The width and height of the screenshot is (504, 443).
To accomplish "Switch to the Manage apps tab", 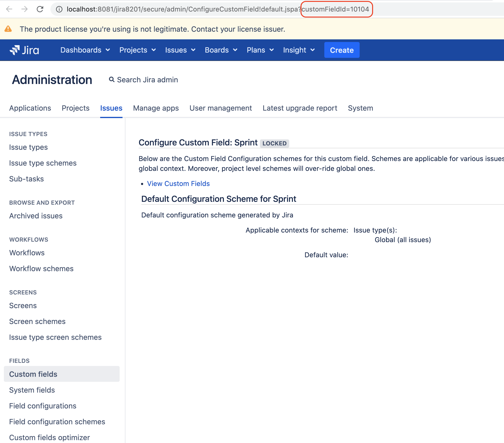I will point(156,108).
